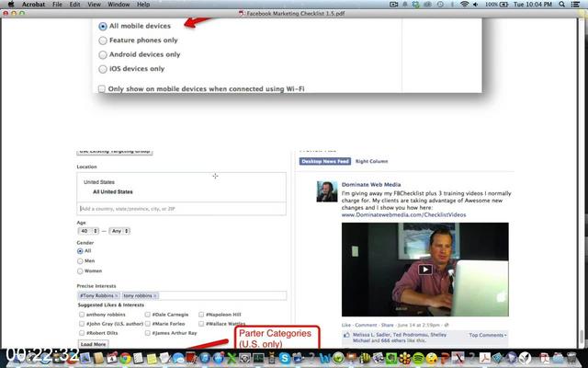Open the Trash in the dock
The image size is (588, 368).
point(571,358)
